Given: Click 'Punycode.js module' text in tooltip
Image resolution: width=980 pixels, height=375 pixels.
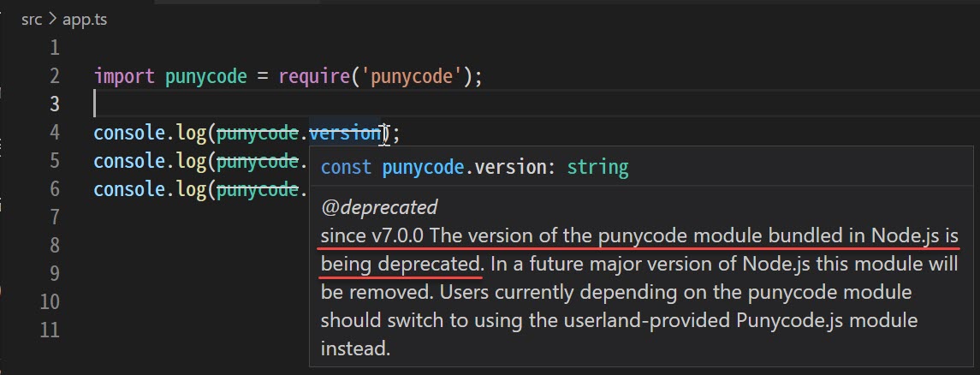Looking at the screenshot, I should (x=827, y=320).
